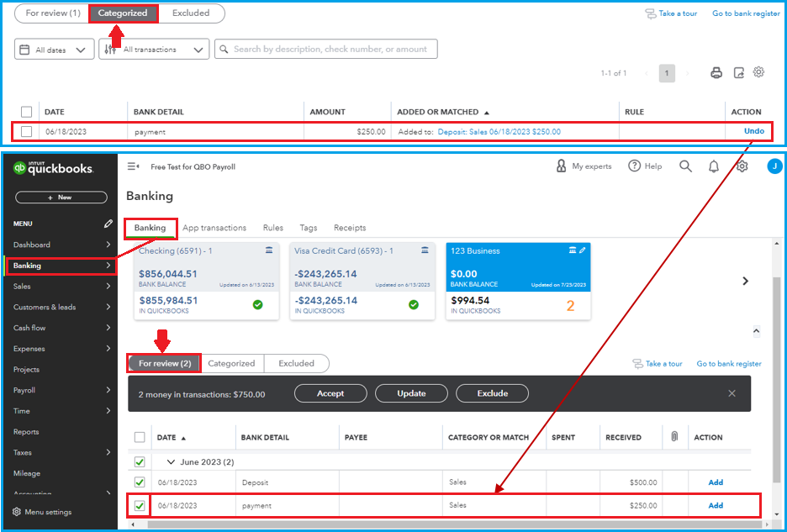Viewport: 787px width, 532px height.
Task: Click the Exclude button
Action: pyautogui.click(x=493, y=393)
